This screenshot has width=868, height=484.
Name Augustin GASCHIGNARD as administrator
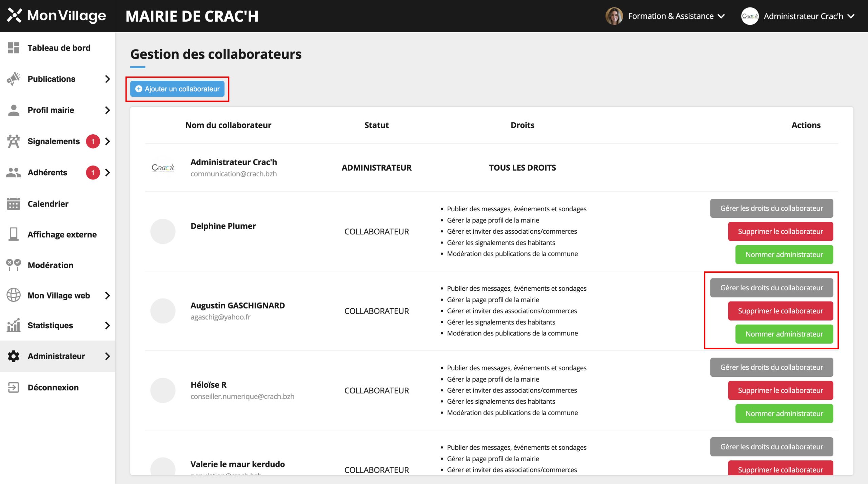point(784,334)
